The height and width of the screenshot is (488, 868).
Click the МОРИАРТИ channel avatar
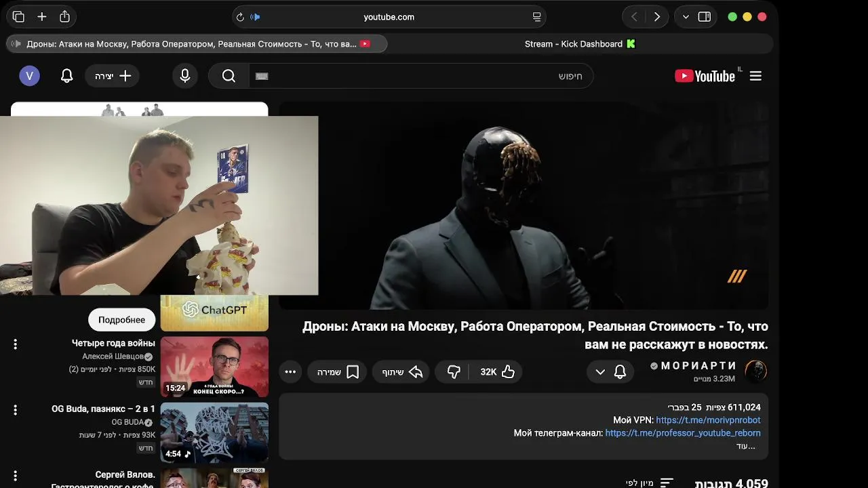(756, 371)
